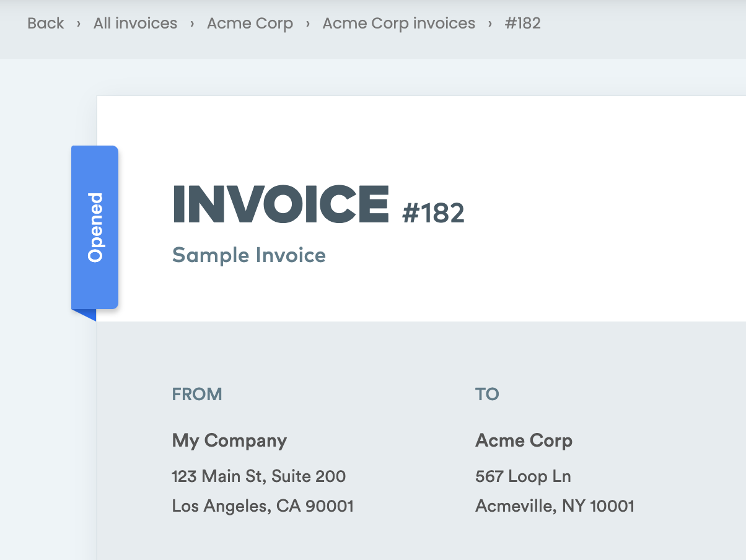Image resolution: width=746 pixels, height=560 pixels.
Task: Click the Acmeville NY address line
Action: click(x=555, y=505)
